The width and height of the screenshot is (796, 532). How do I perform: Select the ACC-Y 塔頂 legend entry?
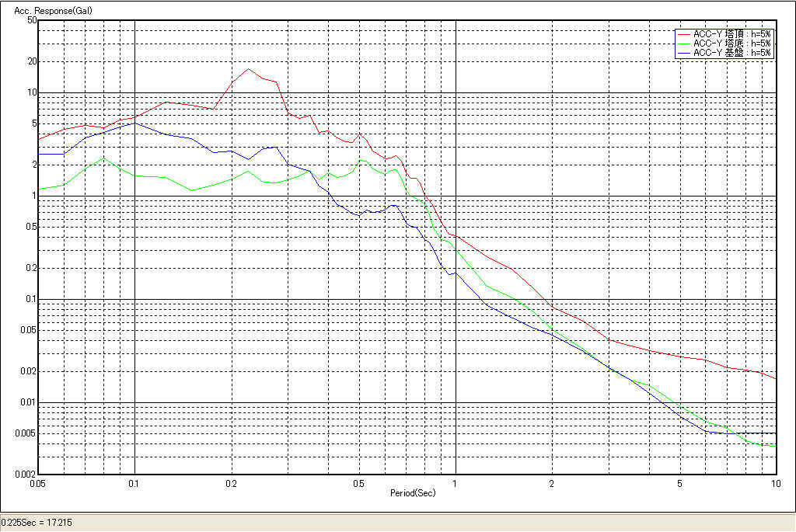tap(731, 34)
